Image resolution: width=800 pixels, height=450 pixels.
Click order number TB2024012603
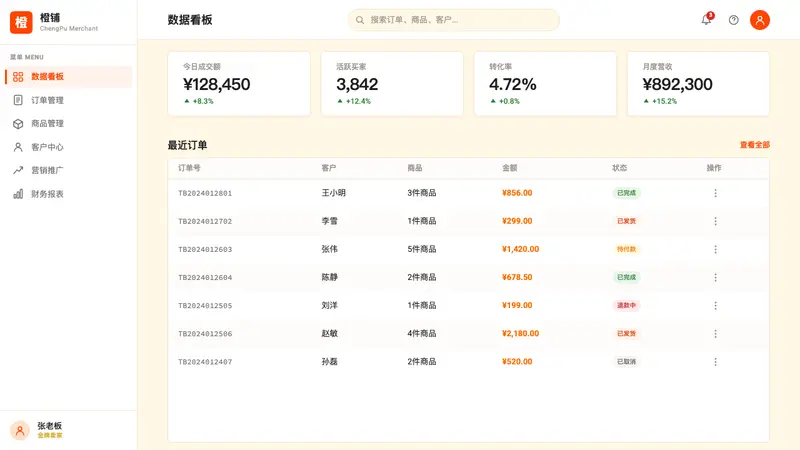[x=205, y=249]
